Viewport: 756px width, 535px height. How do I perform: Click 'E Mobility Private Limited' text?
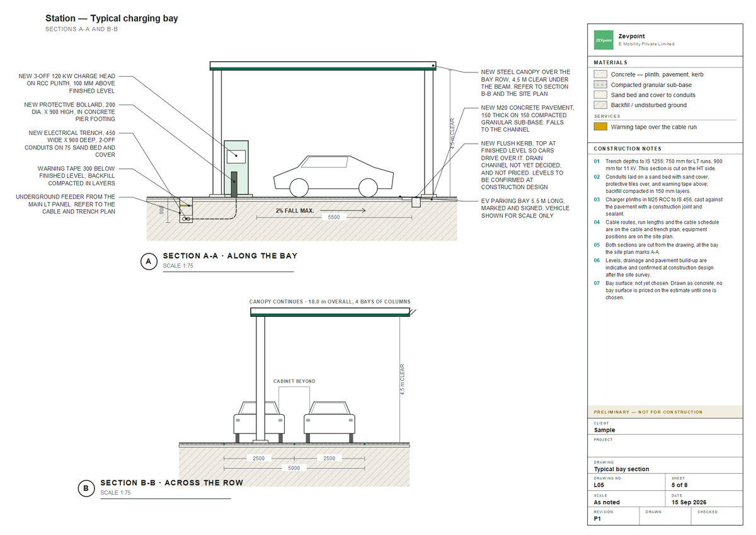tap(646, 44)
